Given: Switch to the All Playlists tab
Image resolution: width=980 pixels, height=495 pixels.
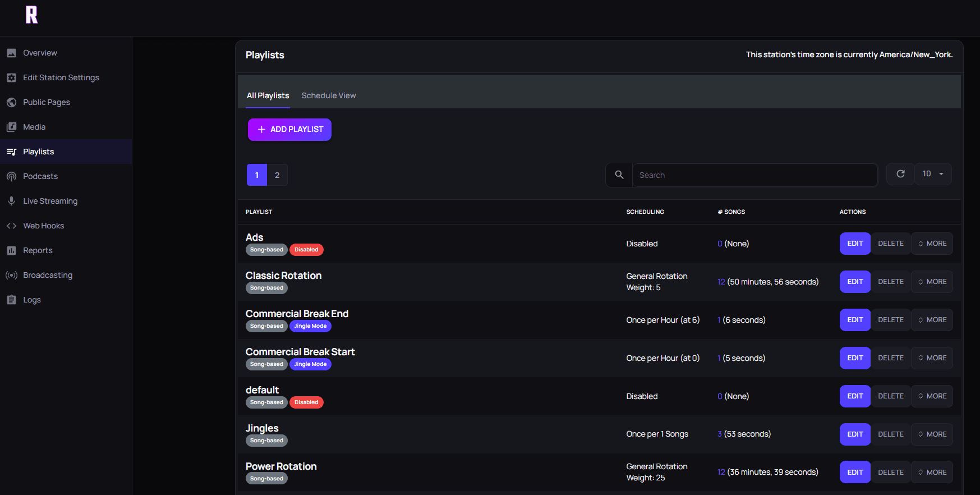Looking at the screenshot, I should point(268,95).
